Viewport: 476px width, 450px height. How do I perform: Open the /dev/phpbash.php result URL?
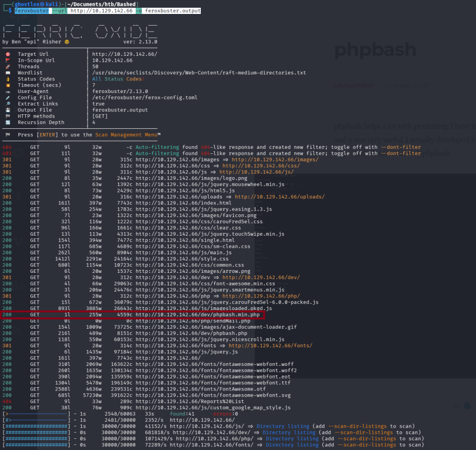point(191,333)
